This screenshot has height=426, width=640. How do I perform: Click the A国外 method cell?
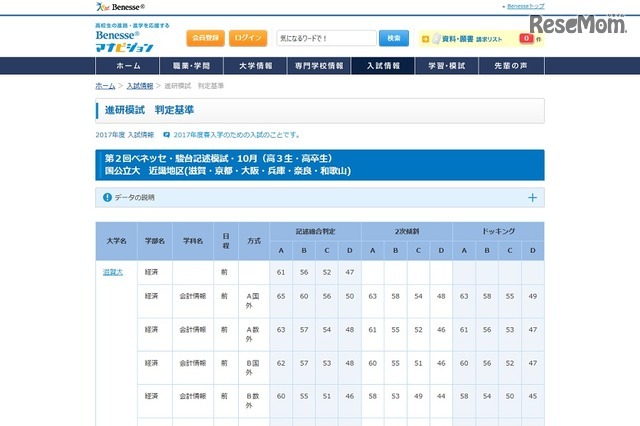coord(253,301)
